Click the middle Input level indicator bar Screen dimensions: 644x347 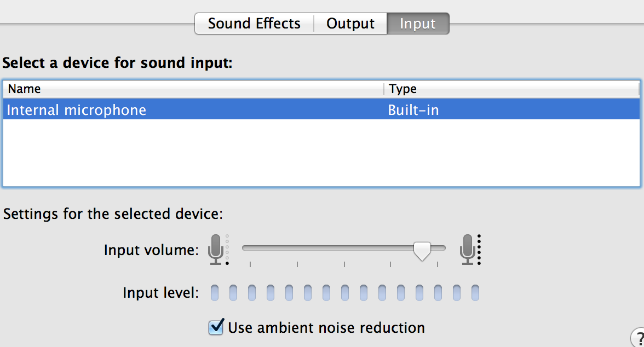[345, 293]
